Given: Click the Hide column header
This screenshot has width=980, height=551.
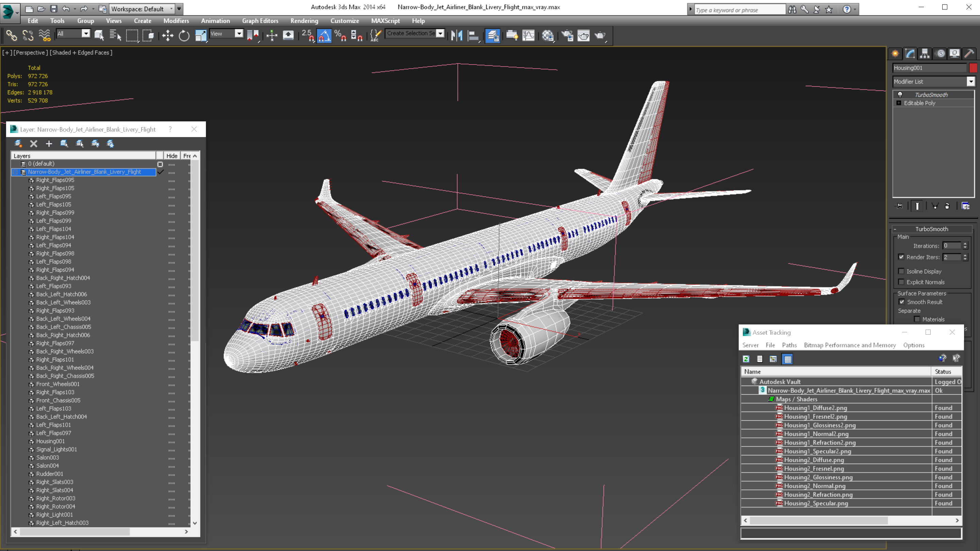Looking at the screenshot, I should 171,156.
